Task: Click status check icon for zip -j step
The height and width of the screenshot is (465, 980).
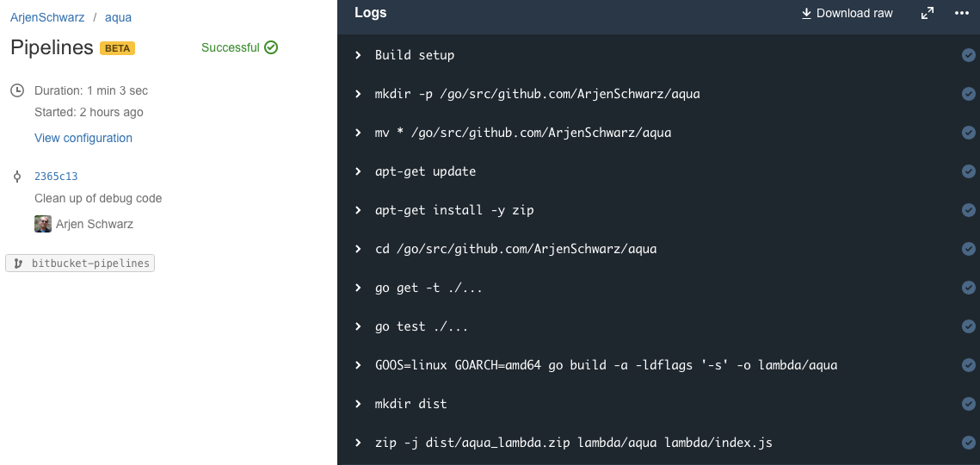Action: pos(968,443)
